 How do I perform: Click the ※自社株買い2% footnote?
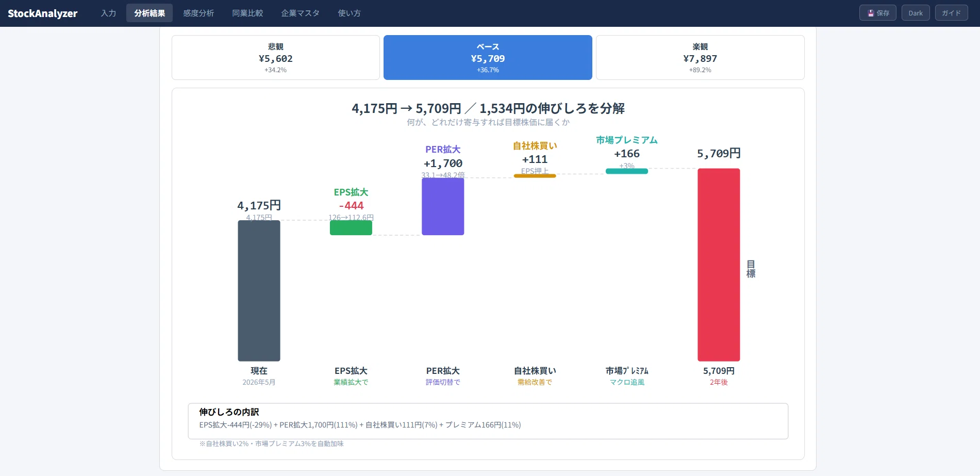point(271,444)
